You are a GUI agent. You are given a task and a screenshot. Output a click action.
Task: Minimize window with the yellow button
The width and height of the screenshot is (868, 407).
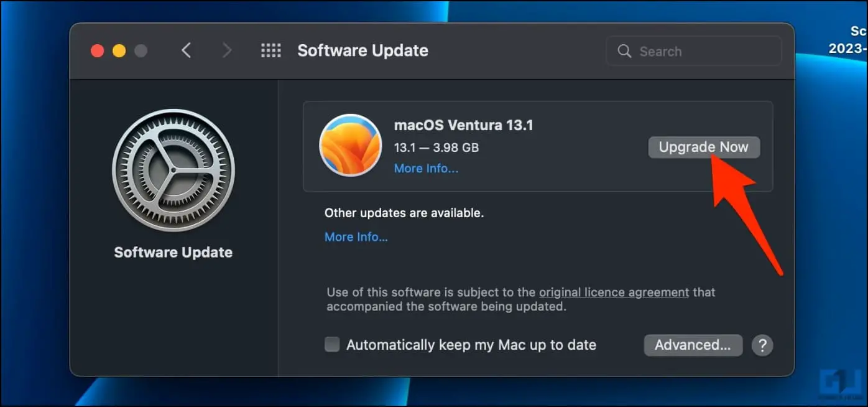tap(119, 51)
